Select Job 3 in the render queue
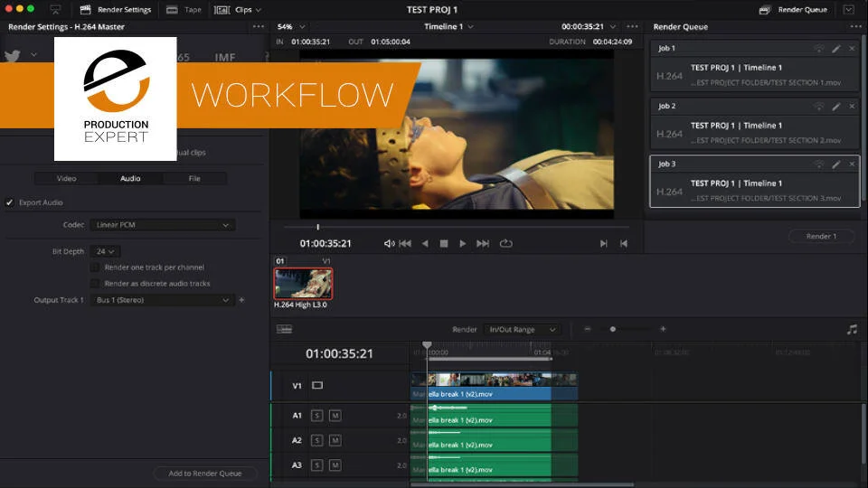The width and height of the screenshot is (868, 488). click(754, 182)
